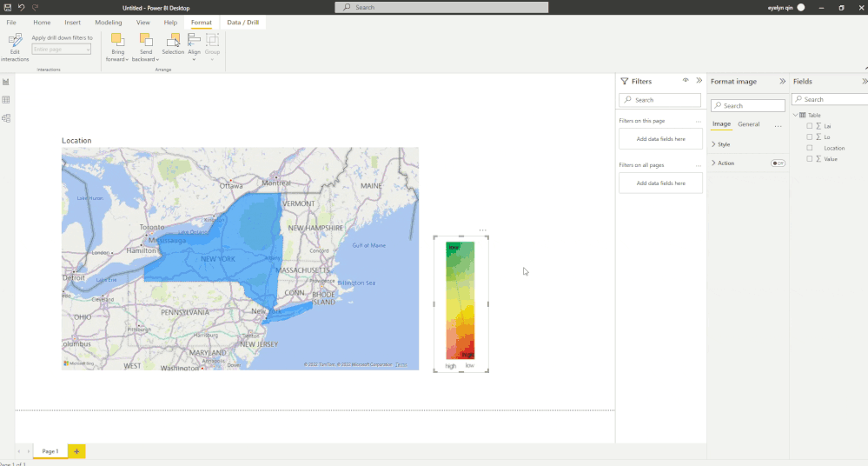Click previous page arrow at bottom

pos(19,451)
